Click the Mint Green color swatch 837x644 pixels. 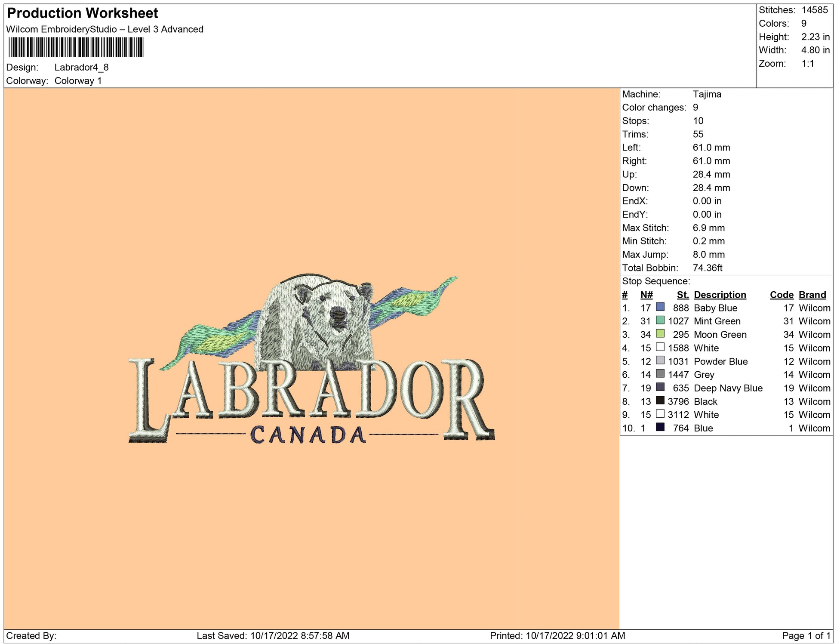(x=660, y=320)
